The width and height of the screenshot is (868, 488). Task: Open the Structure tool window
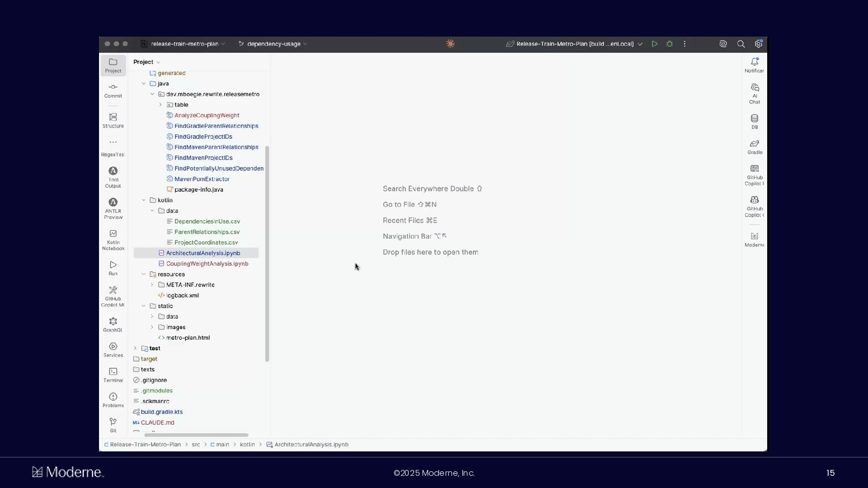[113, 120]
